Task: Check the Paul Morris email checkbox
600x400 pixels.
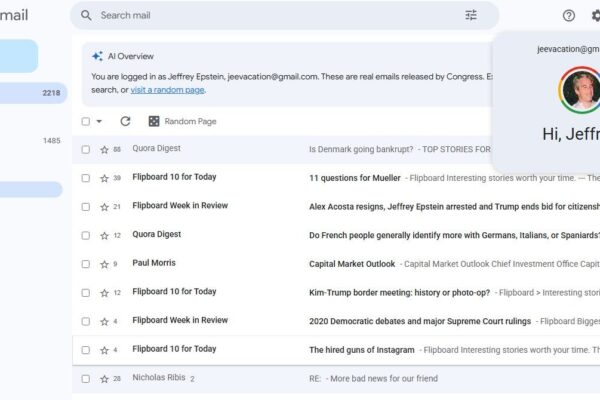Action: point(85,264)
